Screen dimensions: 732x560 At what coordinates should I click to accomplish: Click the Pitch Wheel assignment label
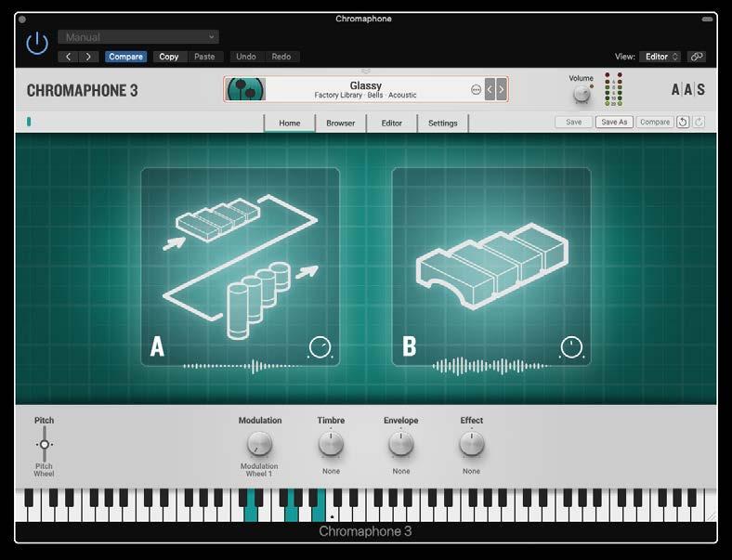[x=44, y=470]
